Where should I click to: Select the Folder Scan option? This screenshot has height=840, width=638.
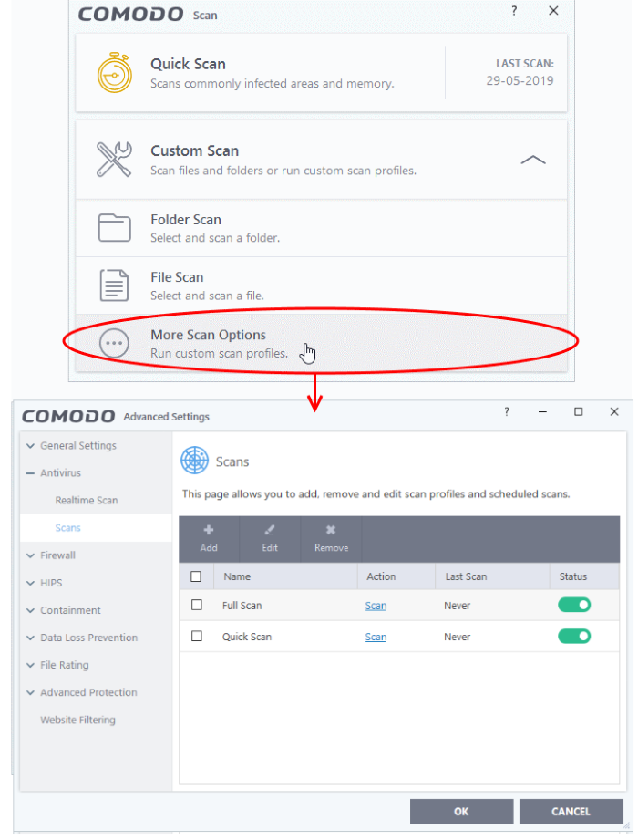pos(321,228)
